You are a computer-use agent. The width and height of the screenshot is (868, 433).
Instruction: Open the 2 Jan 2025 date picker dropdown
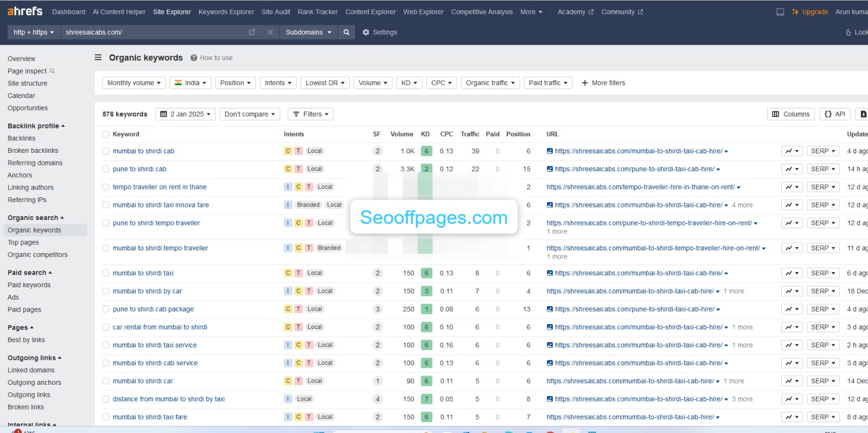coord(186,114)
